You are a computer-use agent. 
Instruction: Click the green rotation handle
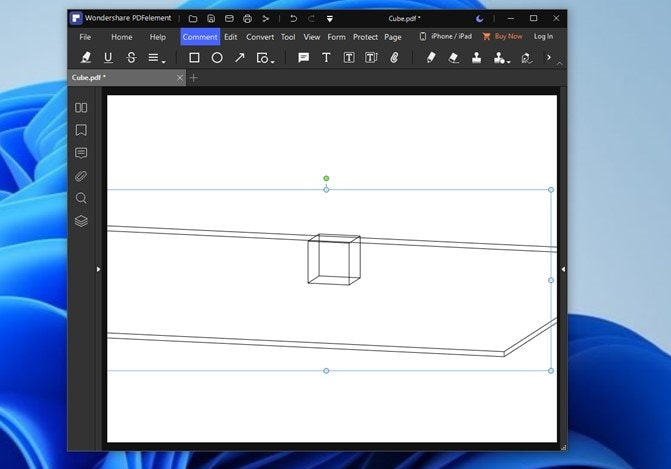tap(326, 178)
